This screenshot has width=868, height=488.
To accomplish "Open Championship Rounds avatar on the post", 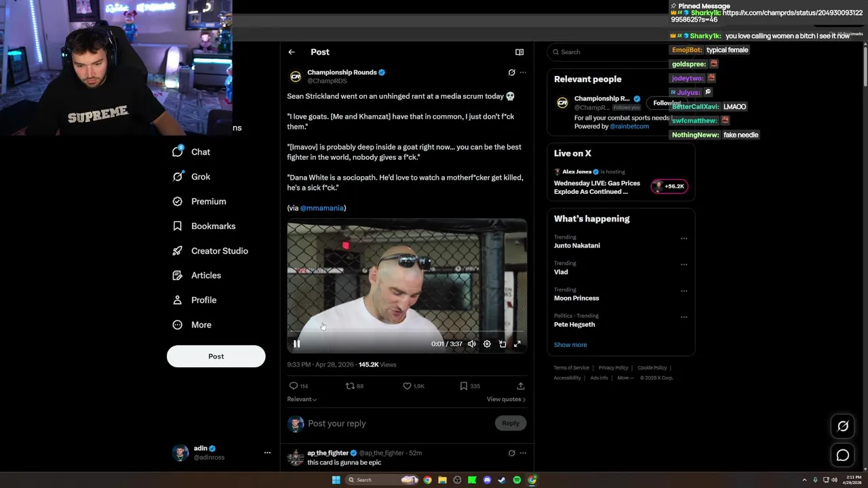I will tap(296, 77).
